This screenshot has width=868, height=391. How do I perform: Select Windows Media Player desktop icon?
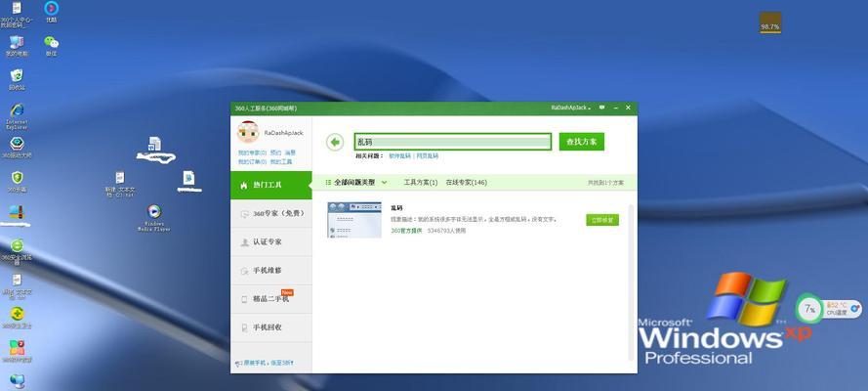coord(154,218)
